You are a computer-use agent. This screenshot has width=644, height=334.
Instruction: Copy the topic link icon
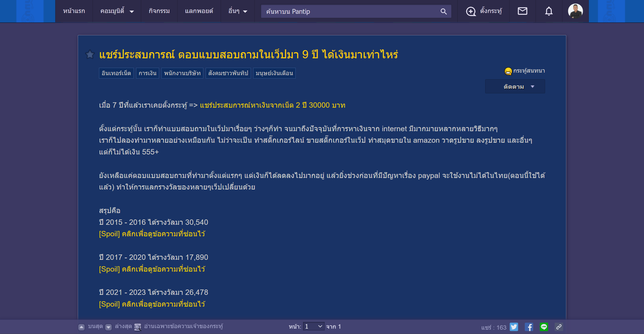[559, 327]
